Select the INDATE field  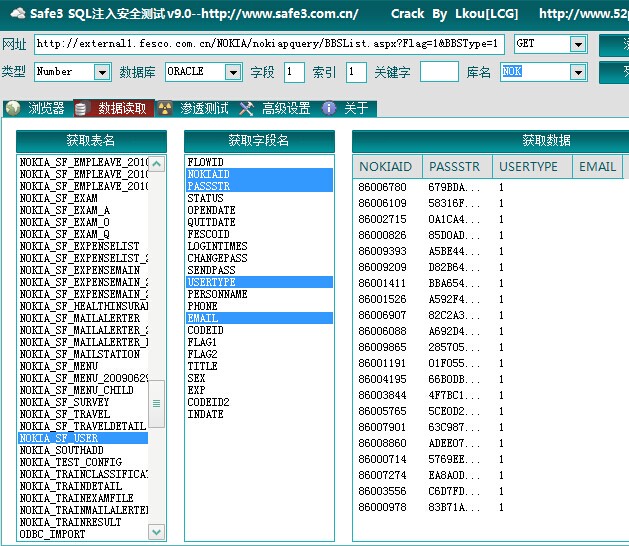tap(259, 414)
